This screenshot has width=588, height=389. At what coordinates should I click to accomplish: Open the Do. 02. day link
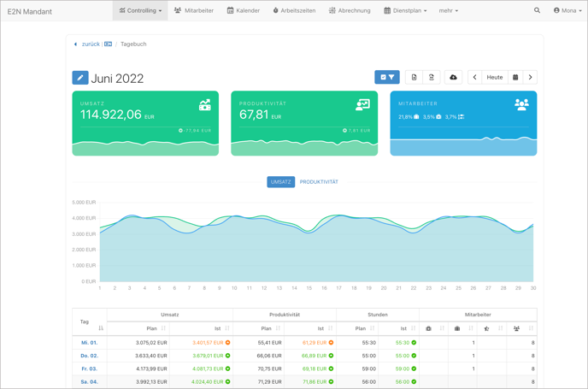pyautogui.click(x=89, y=356)
